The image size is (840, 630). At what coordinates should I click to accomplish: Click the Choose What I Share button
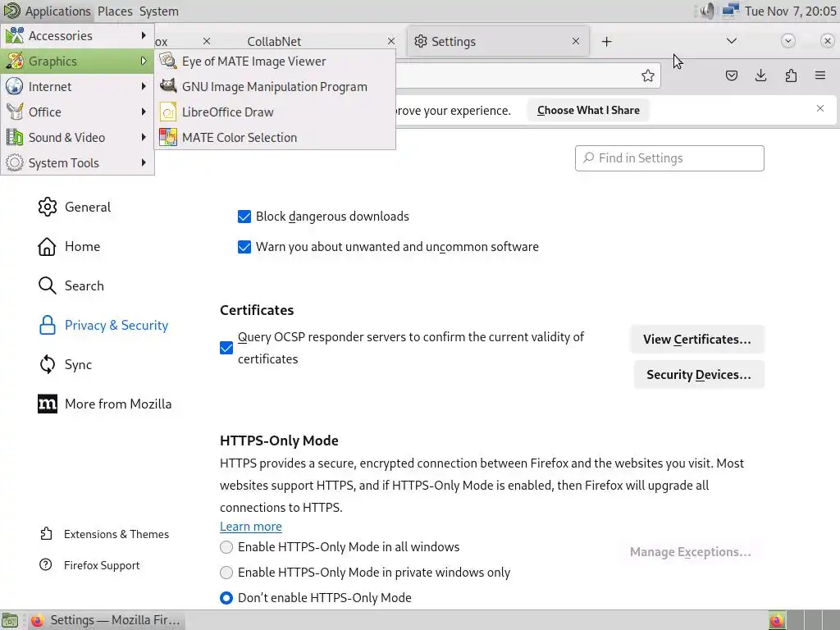[588, 111]
